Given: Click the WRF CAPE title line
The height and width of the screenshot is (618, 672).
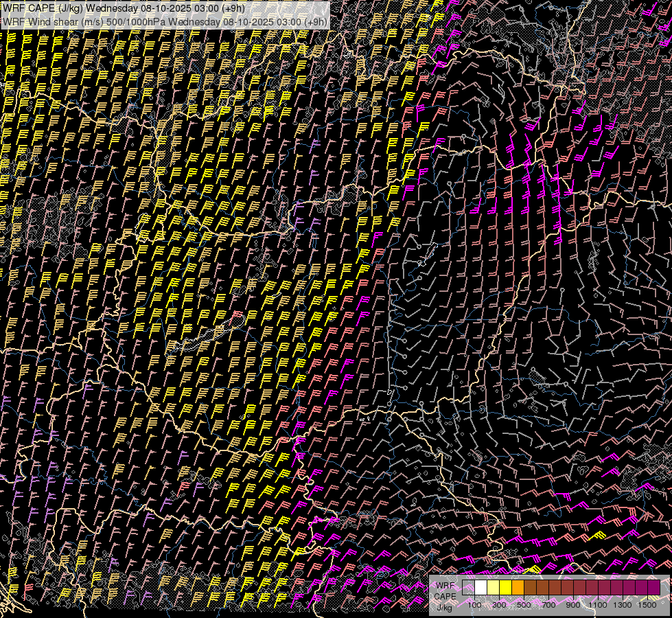Looking at the screenshot, I should coord(124,8).
